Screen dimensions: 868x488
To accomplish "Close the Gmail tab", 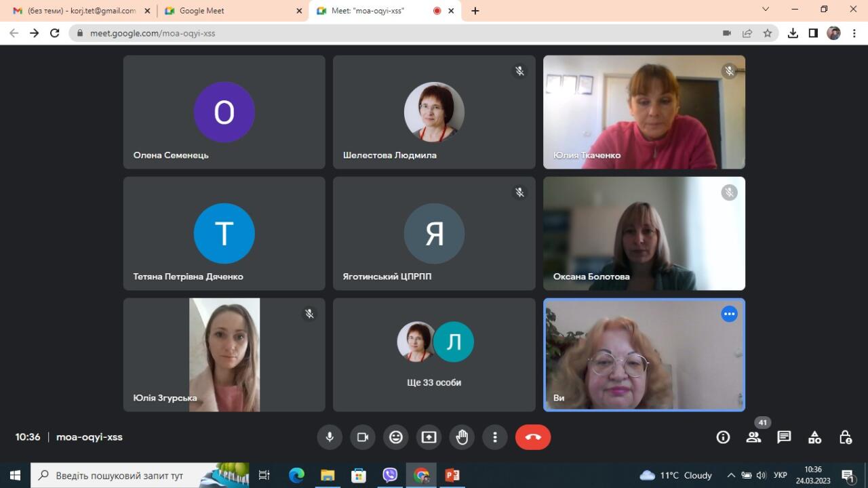I will point(147,11).
